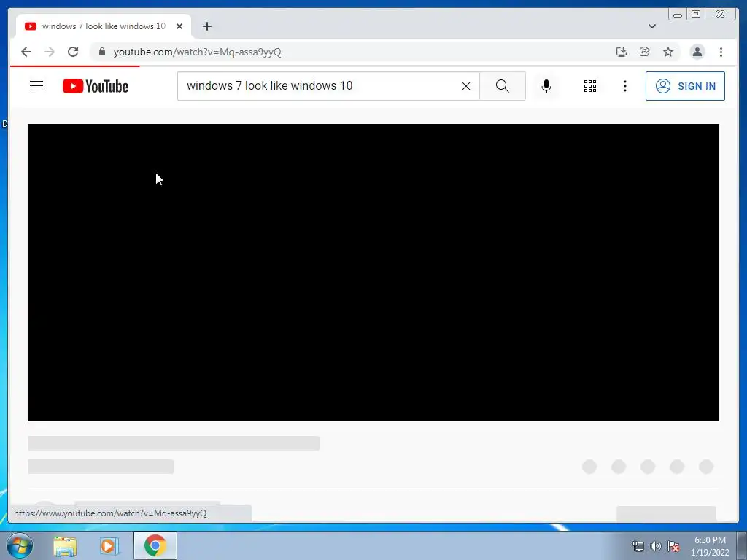Open the YouTube apps grid
The height and width of the screenshot is (560, 747).
coord(589,86)
